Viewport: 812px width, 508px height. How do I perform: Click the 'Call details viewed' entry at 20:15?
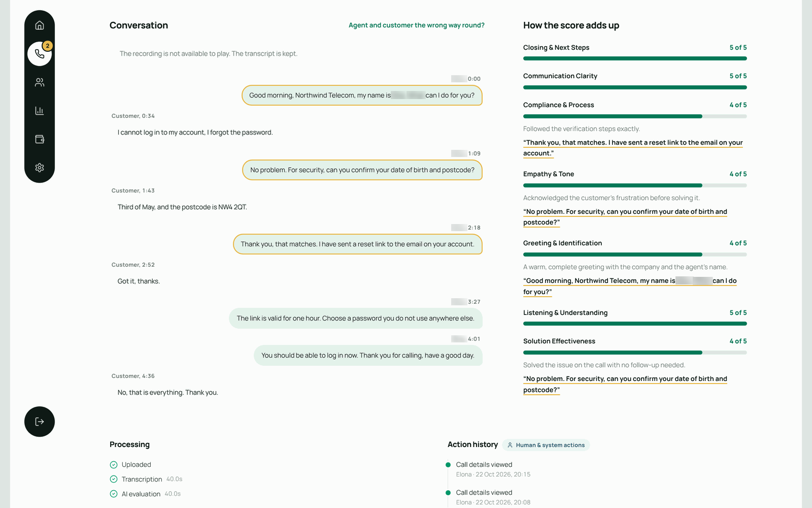tap(493, 469)
